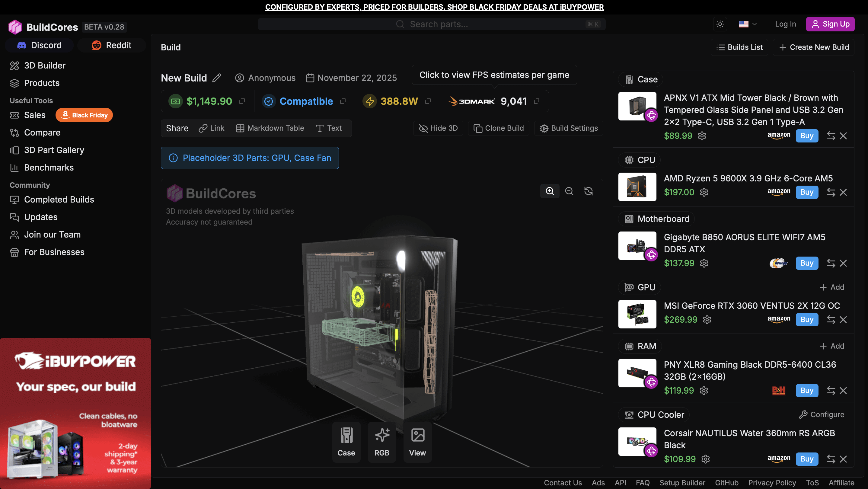Click the pencil icon beside New Build
Image resolution: width=868 pixels, height=489 pixels.
click(x=217, y=78)
